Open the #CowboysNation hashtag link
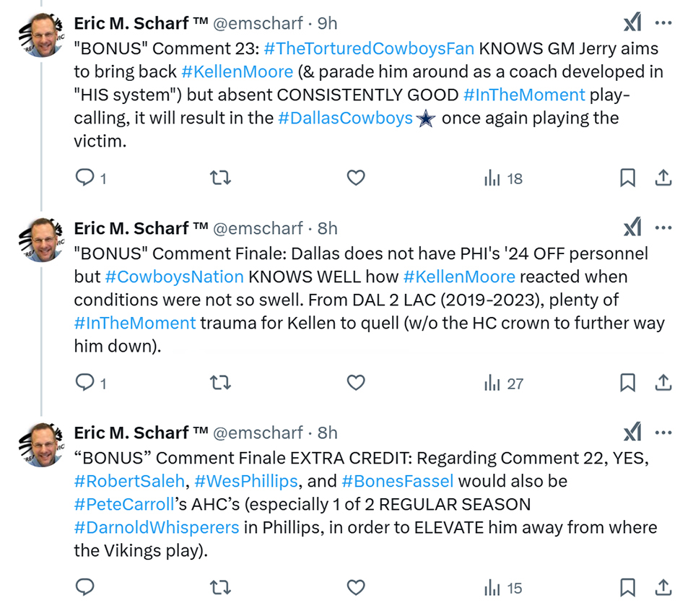The image size is (693, 616). click(174, 277)
